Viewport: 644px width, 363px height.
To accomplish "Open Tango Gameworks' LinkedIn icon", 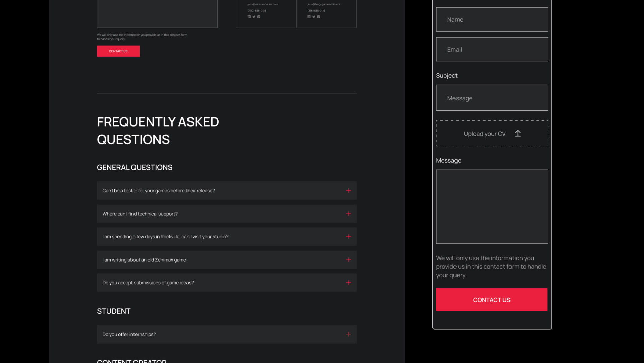I will [x=309, y=17].
